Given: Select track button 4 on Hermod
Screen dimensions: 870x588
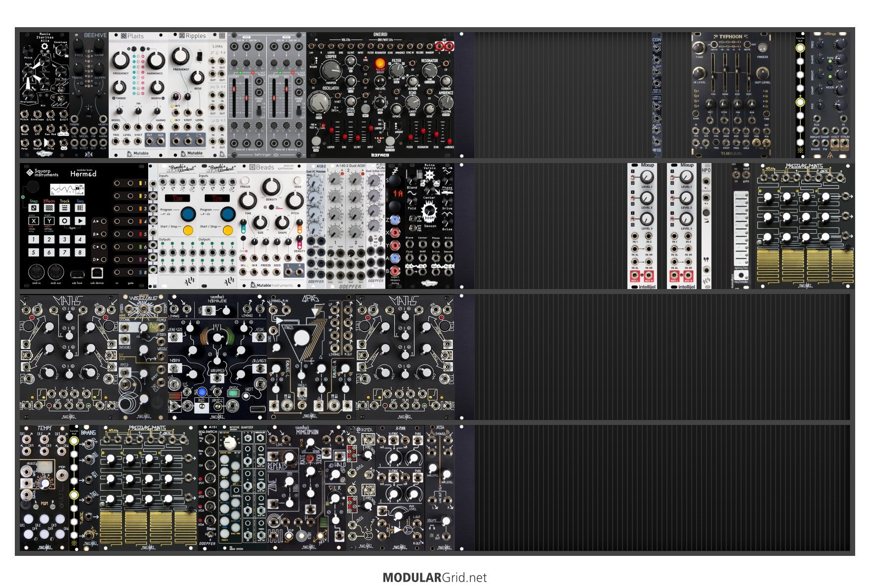Looking at the screenshot, I should click(x=80, y=239).
